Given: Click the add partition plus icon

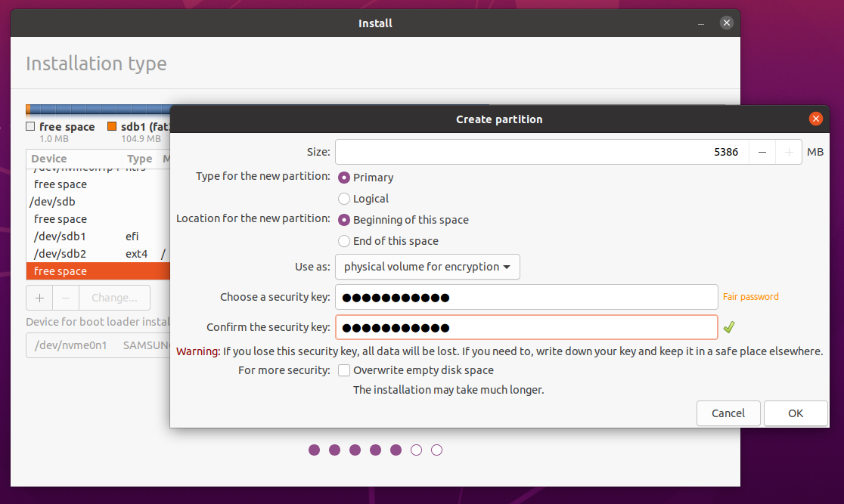Looking at the screenshot, I should [39, 298].
